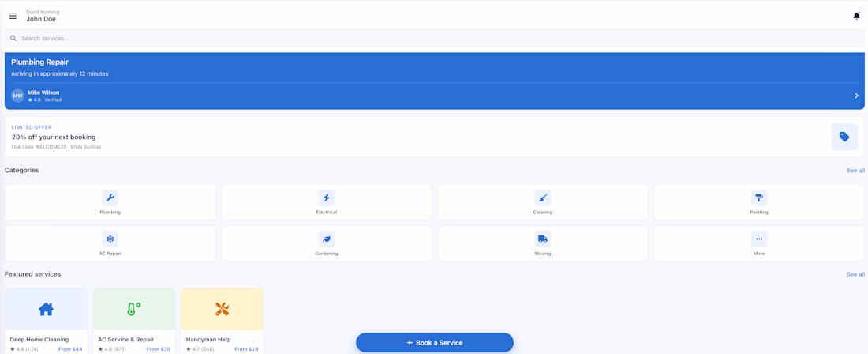Click the Plumbing category label

click(110, 213)
